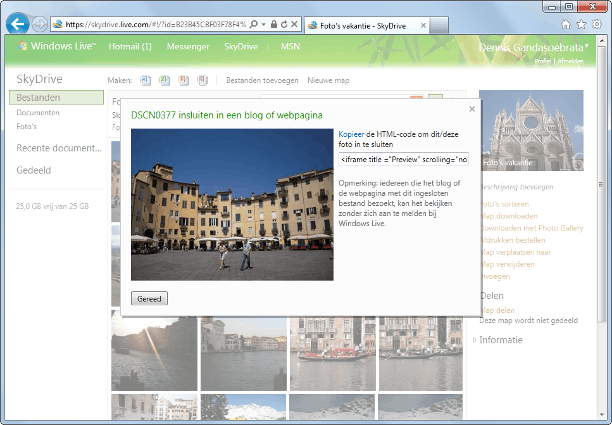Click the DSCN0377 piazza preview photo

pyautogui.click(x=232, y=204)
